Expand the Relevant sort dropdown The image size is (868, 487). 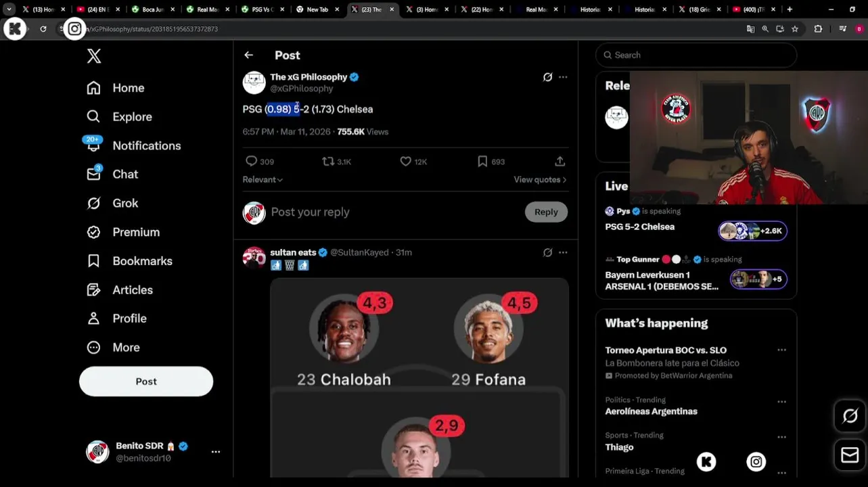coord(262,180)
